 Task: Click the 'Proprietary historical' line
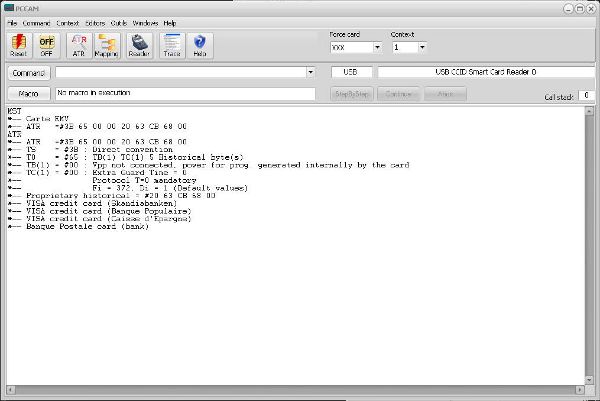click(112, 196)
